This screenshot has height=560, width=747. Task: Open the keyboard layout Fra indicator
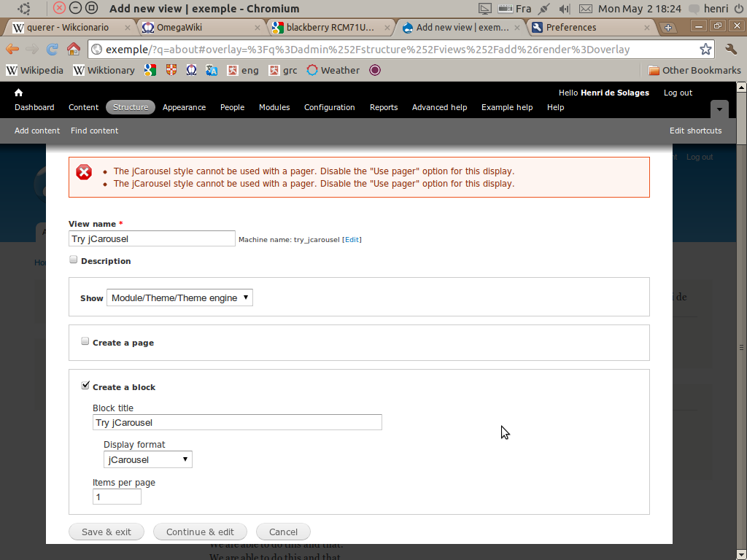514,9
